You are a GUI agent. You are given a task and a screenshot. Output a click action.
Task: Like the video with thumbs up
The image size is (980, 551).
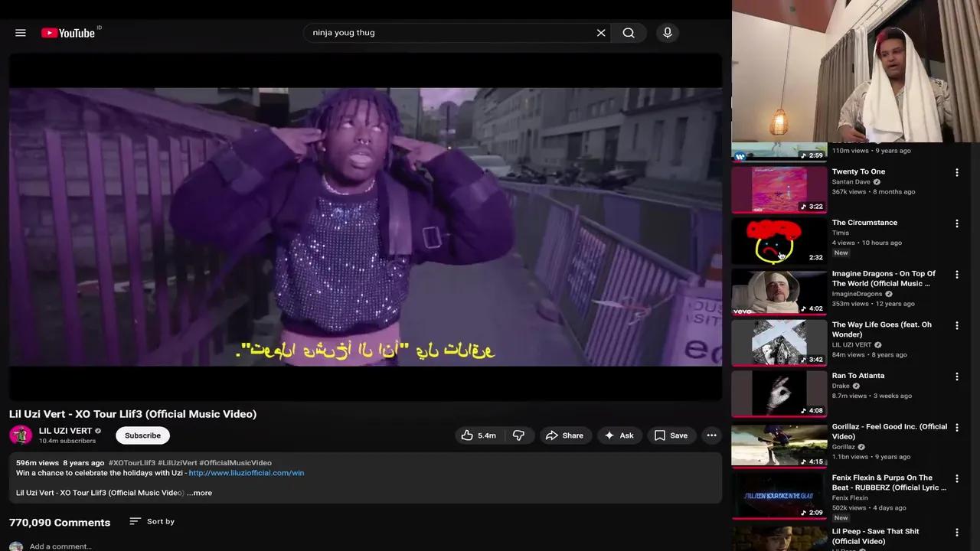point(479,435)
